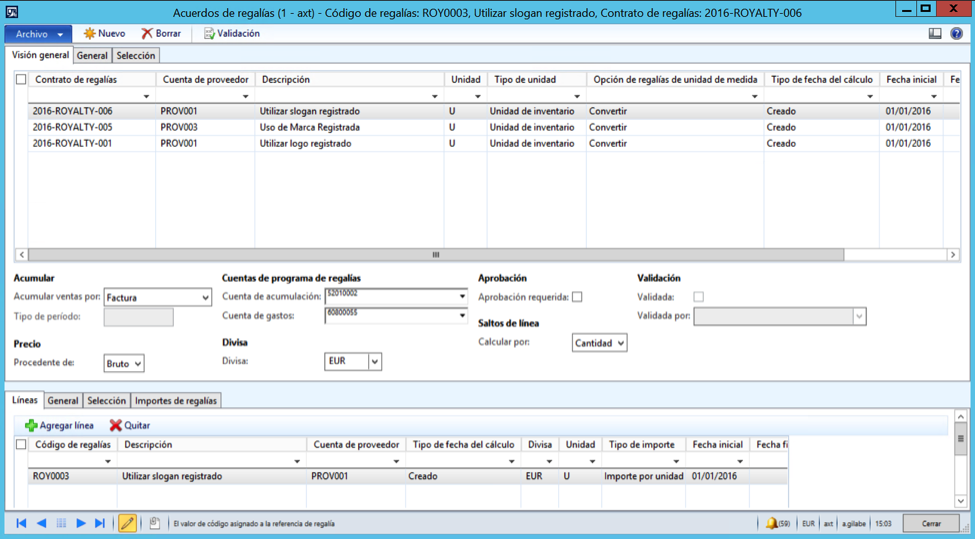Image resolution: width=975 pixels, height=540 pixels.
Task: Toggle the view layout icon beside help
Action: (x=935, y=34)
